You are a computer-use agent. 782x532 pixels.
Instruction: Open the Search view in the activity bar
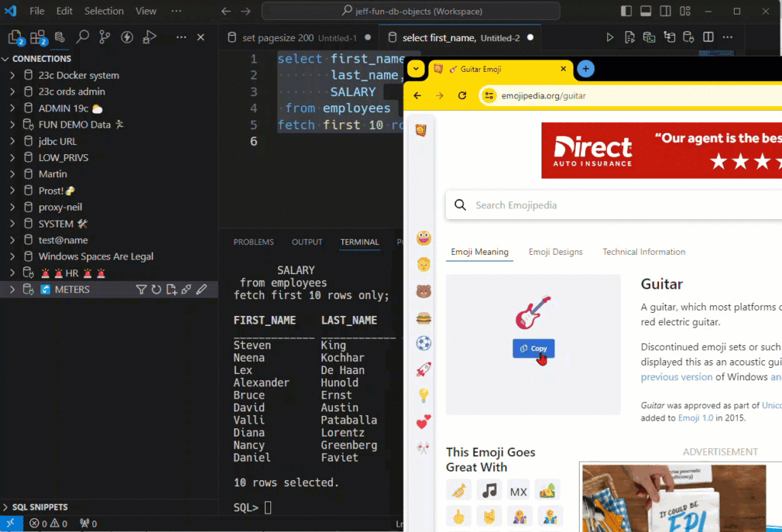82,37
